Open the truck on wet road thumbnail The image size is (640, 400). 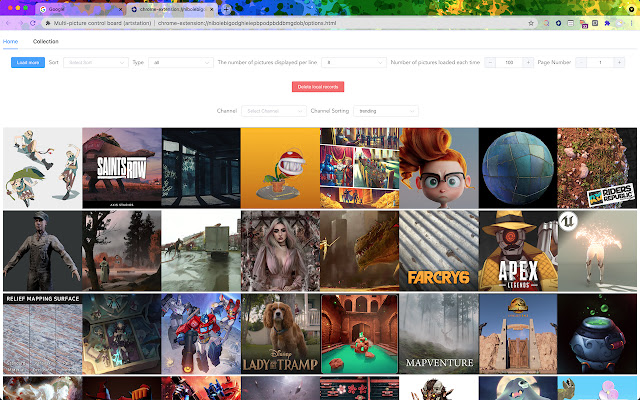click(x=201, y=251)
